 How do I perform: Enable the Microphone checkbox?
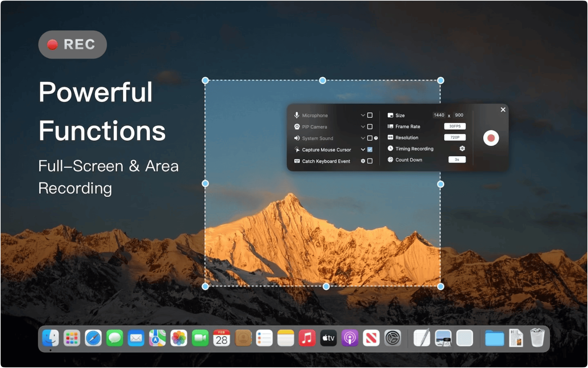pyautogui.click(x=370, y=115)
